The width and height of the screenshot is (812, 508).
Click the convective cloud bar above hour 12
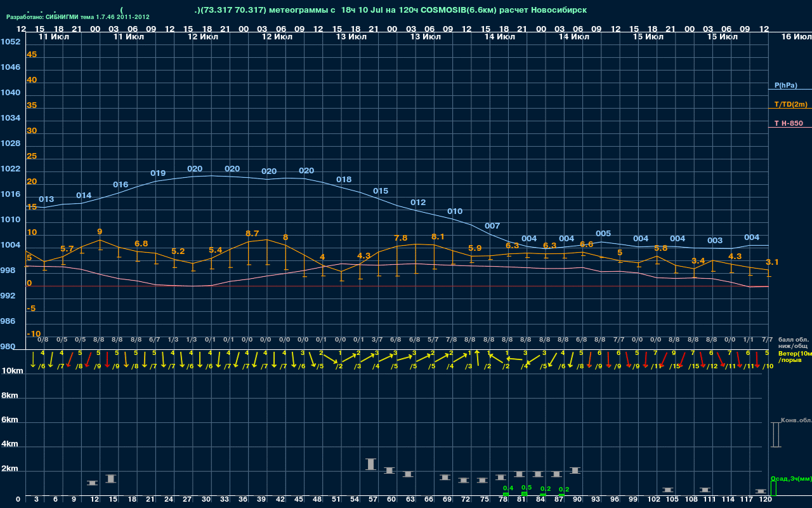(x=92, y=483)
